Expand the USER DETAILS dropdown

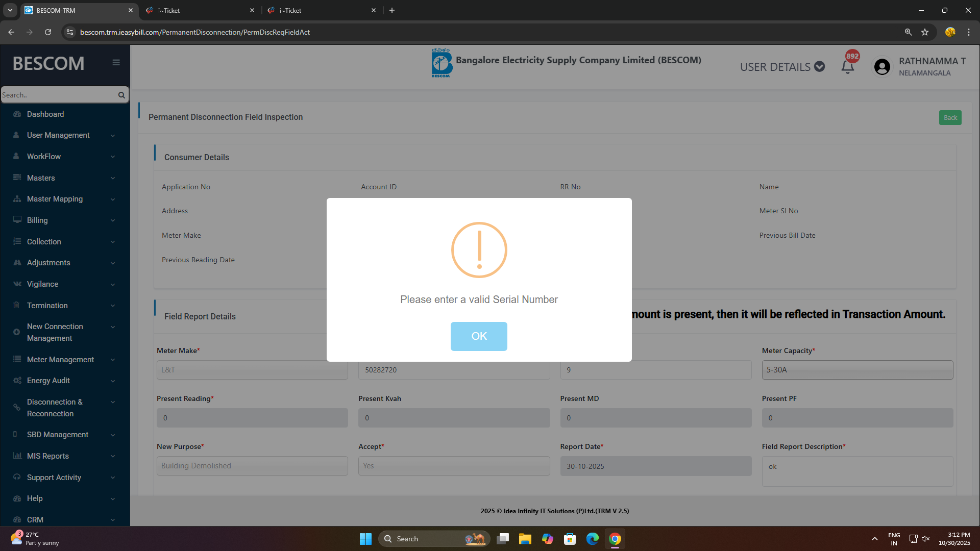pyautogui.click(x=782, y=67)
